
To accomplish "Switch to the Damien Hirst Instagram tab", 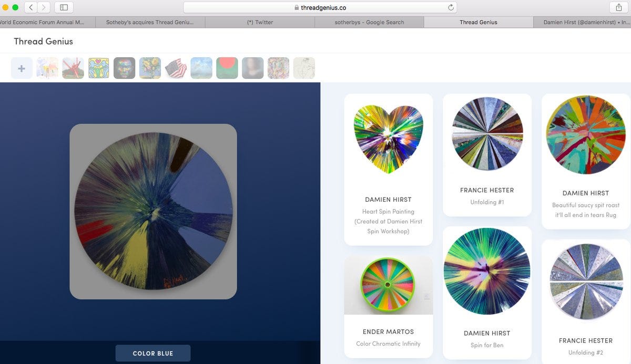I will click(x=582, y=22).
